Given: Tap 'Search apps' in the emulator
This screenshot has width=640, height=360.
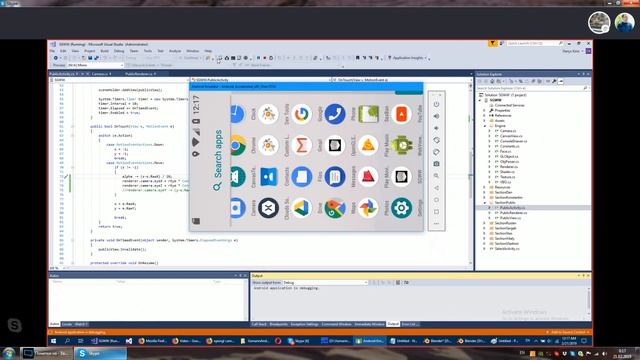Looking at the screenshot, I should pos(218,159).
